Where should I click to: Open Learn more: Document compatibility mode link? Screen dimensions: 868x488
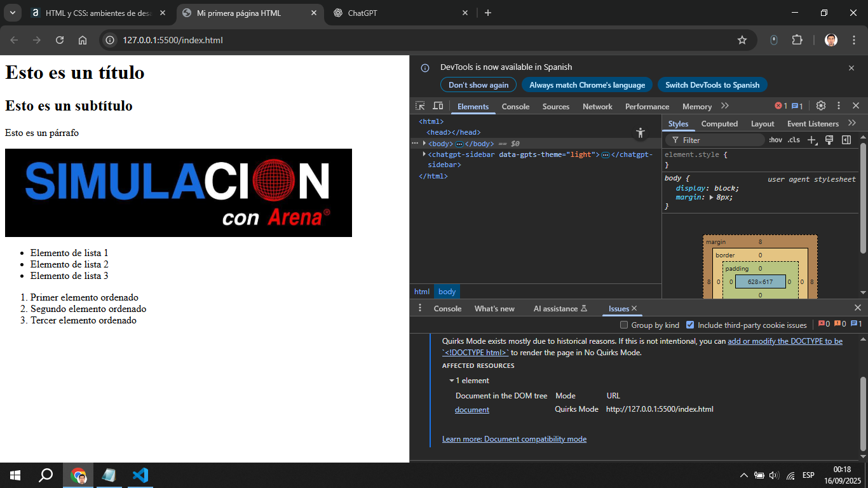514,439
